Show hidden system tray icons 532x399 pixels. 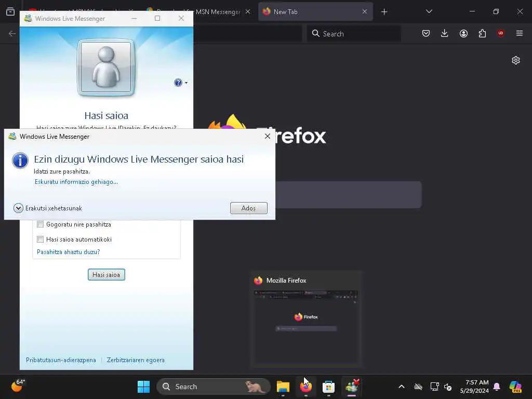tap(402, 387)
